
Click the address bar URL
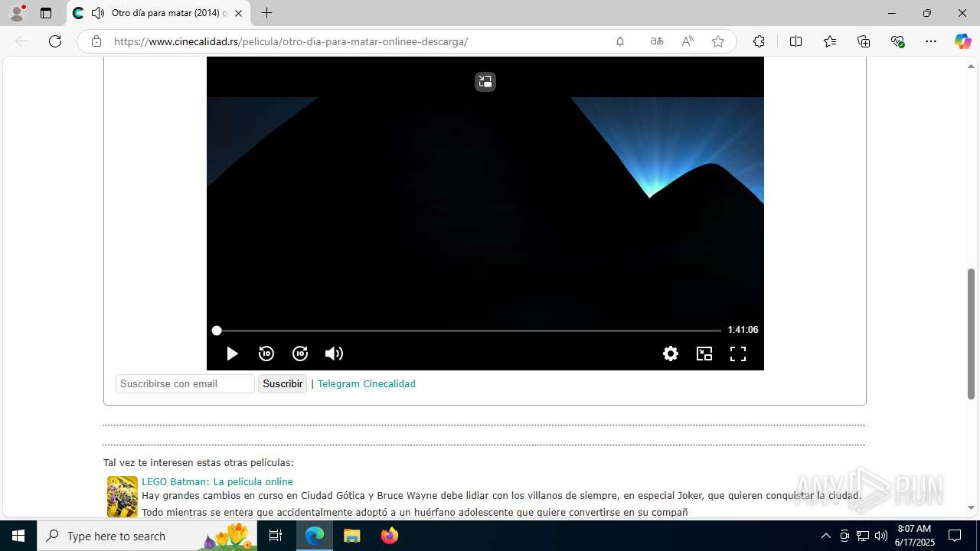click(x=291, y=41)
